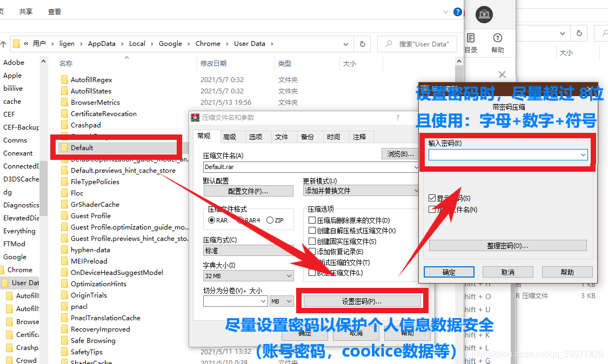Open the 共享 ribbon tab in Explorer
Screen dimensions: 608x364
point(26,12)
